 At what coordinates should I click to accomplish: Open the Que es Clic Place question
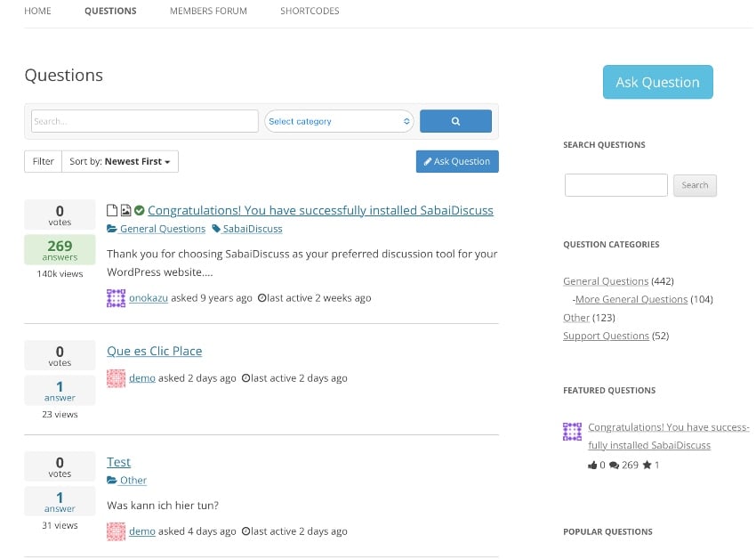[154, 351]
